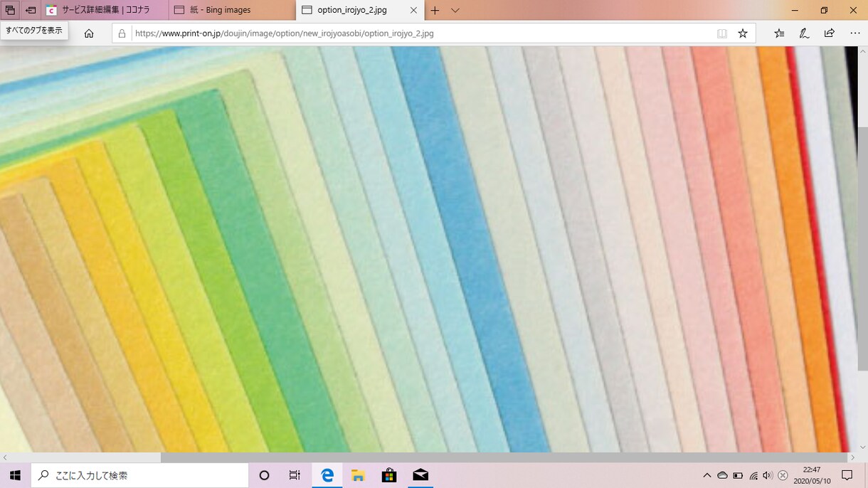The image size is (868, 488).
Task: Click the circled X tray icon
Action: (783, 475)
